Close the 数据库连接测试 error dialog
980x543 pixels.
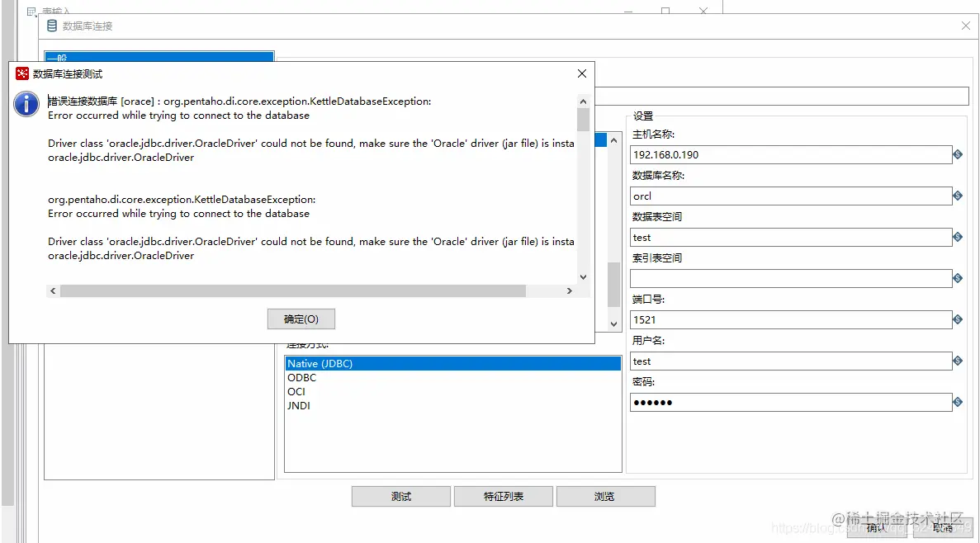point(582,73)
